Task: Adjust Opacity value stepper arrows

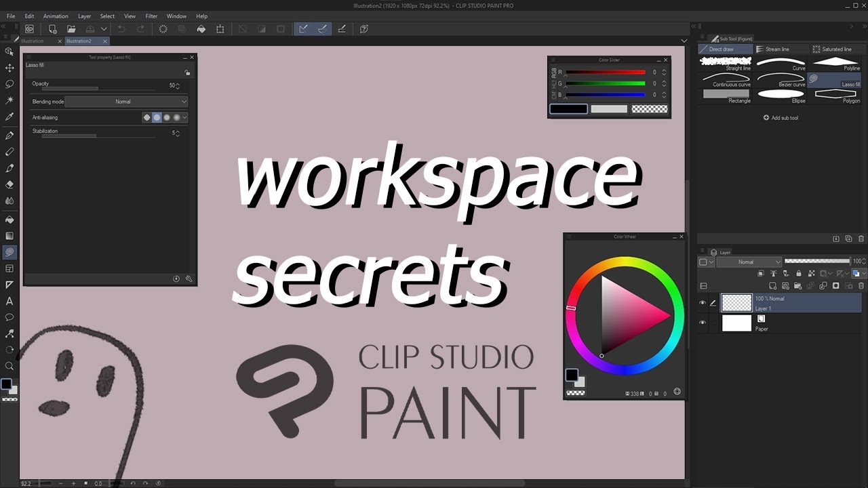Action: pos(178,85)
